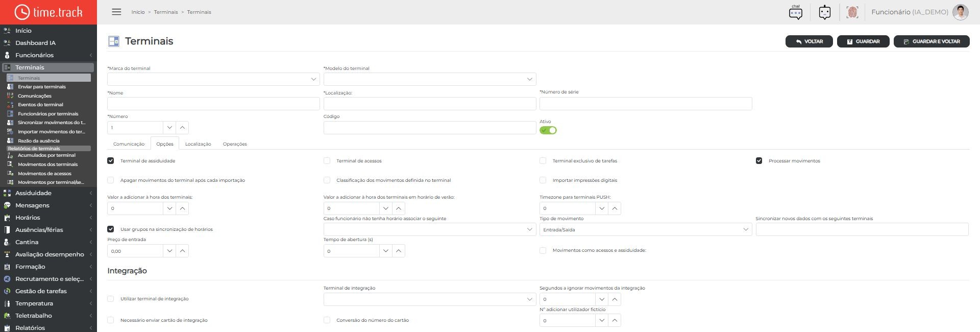980x332 pixels.
Task: Click the GUARDAR E VOLTAR button
Action: tap(932, 41)
